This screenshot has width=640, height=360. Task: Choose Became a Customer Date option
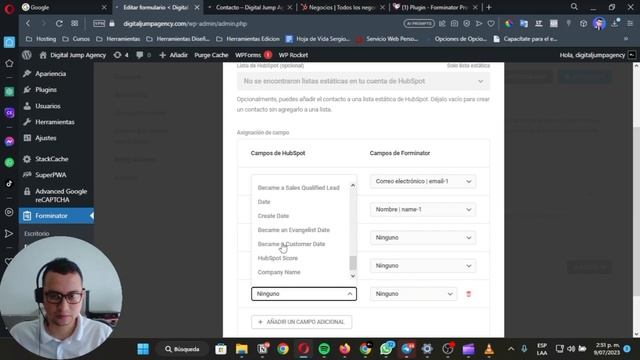pyautogui.click(x=291, y=244)
